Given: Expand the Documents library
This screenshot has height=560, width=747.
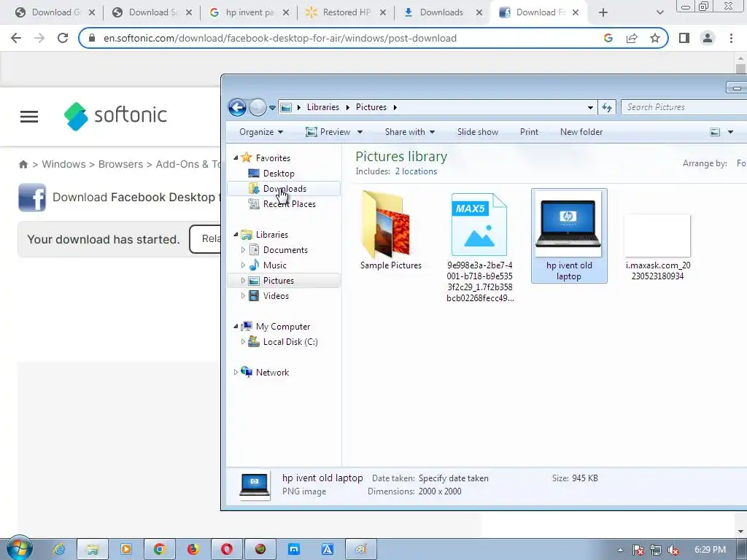Looking at the screenshot, I should coord(243,249).
